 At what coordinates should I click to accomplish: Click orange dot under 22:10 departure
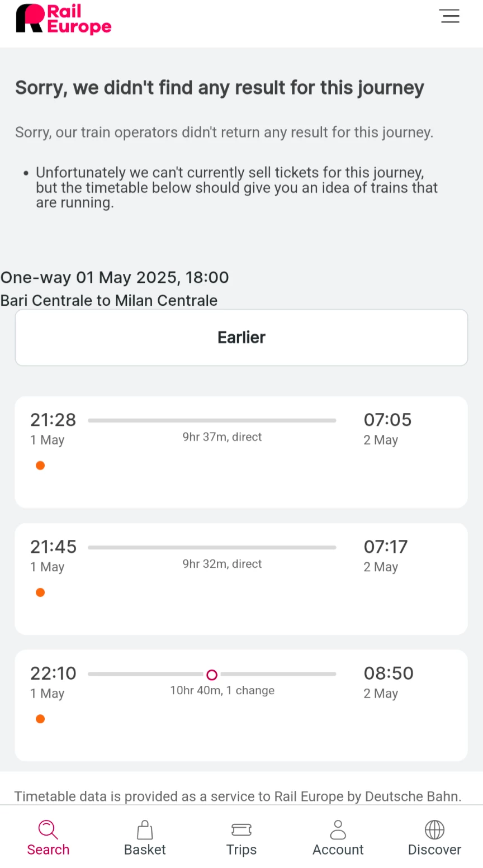(x=40, y=719)
